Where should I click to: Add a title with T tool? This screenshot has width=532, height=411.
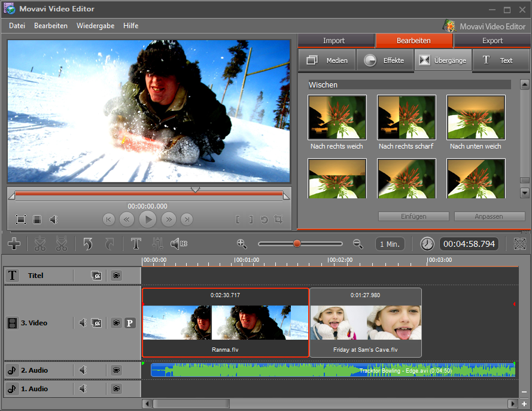[x=136, y=244]
